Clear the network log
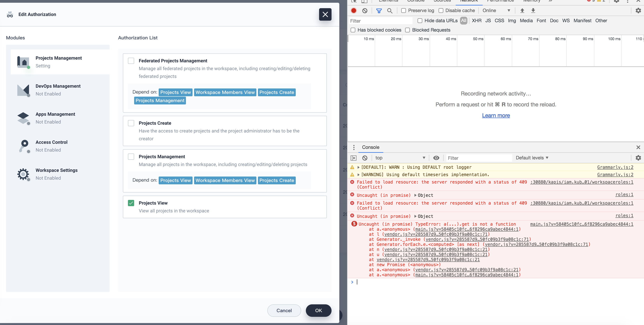The height and width of the screenshot is (325, 644). (x=365, y=11)
